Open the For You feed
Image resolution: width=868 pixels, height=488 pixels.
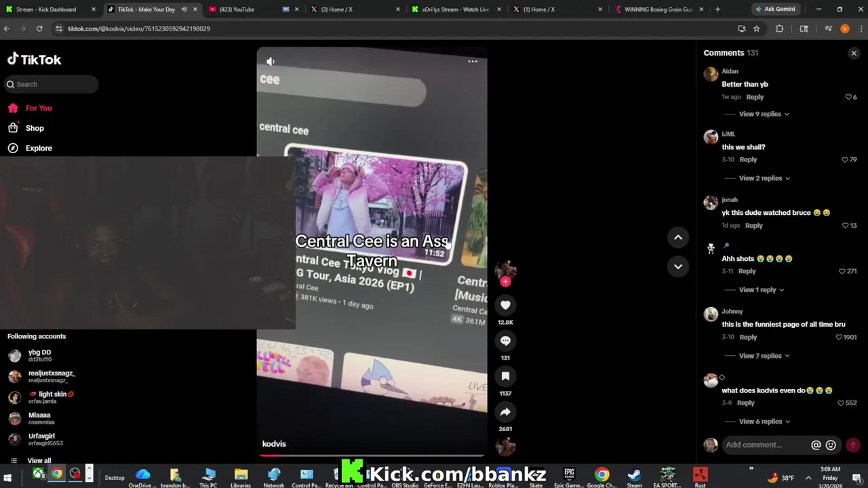[39, 108]
